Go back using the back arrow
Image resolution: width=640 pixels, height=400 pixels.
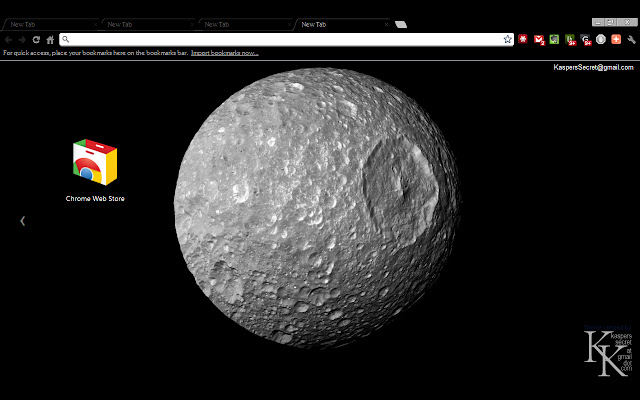click(8, 40)
